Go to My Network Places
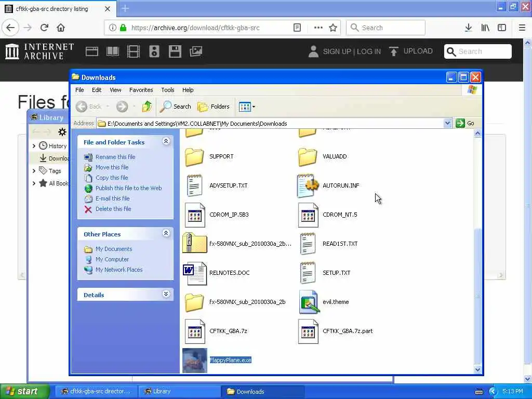Image resolution: width=532 pixels, height=399 pixels. (x=119, y=270)
